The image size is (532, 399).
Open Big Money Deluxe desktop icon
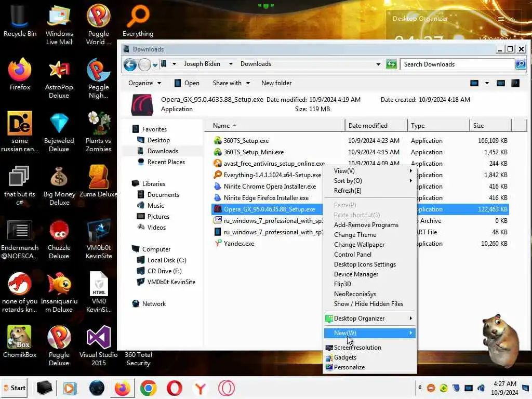tap(59, 186)
